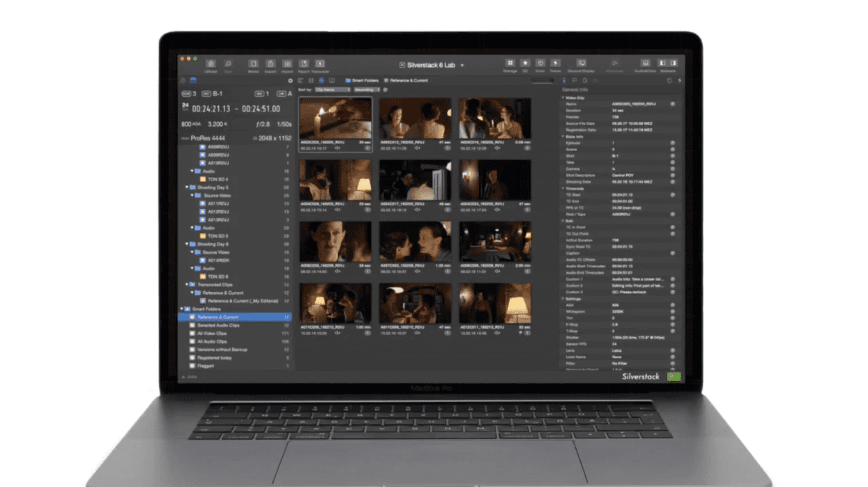Click the edit icon beside Name field
This screenshot has width=868, height=487.
coord(673,104)
